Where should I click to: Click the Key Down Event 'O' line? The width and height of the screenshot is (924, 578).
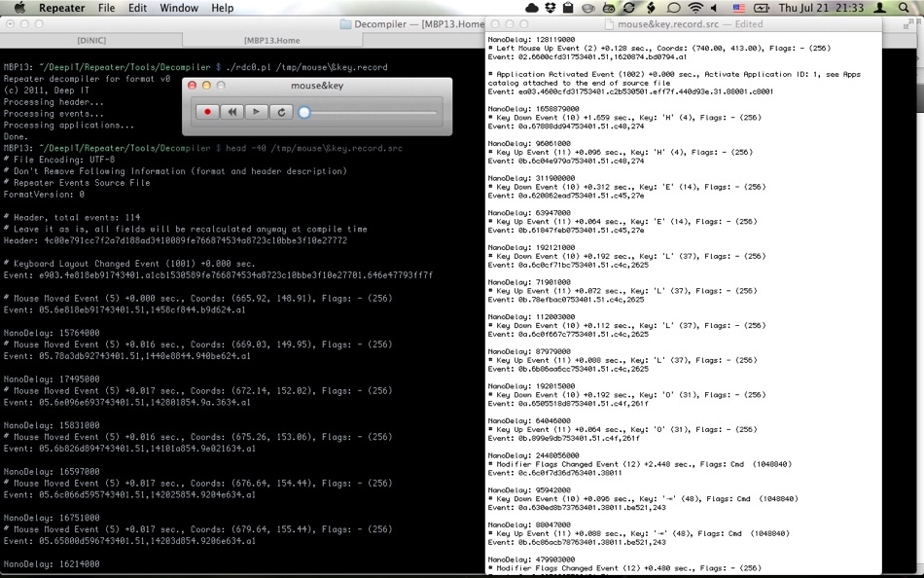[627, 395]
